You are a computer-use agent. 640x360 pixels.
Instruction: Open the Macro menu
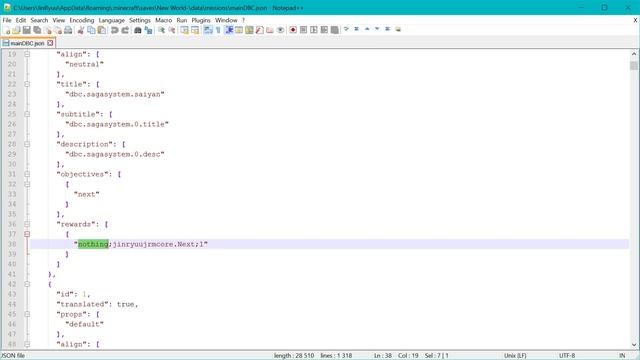click(163, 20)
